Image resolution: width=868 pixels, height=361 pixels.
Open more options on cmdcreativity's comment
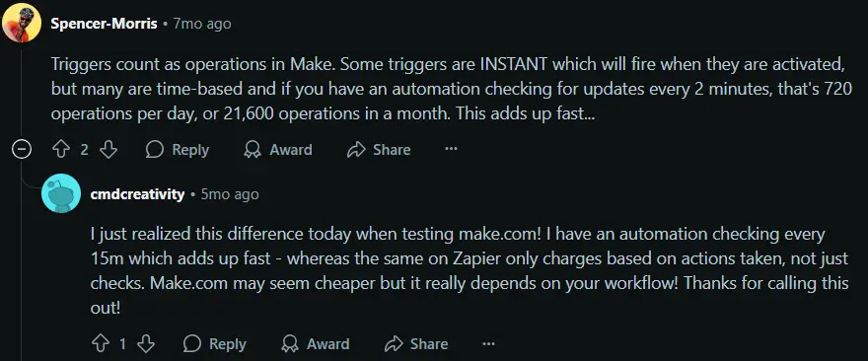point(488,344)
